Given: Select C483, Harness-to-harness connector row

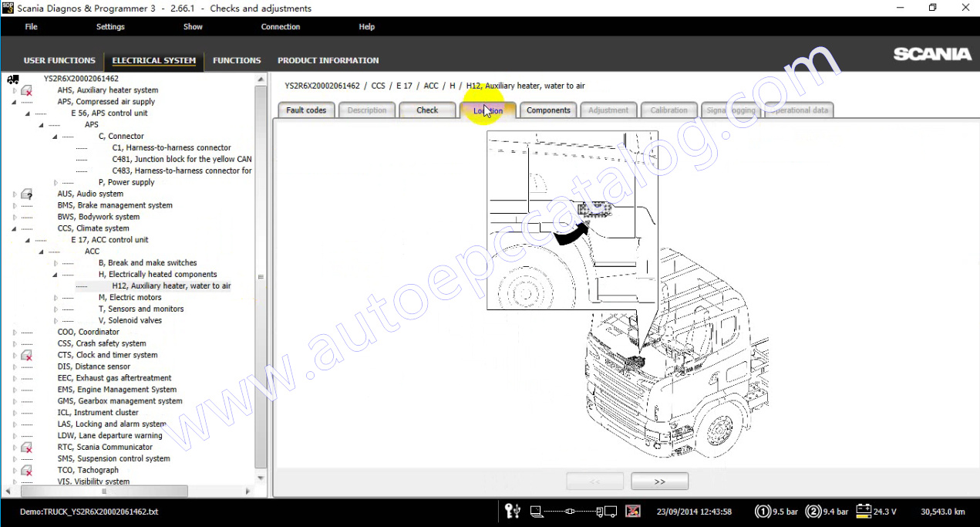Looking at the screenshot, I should [182, 171].
